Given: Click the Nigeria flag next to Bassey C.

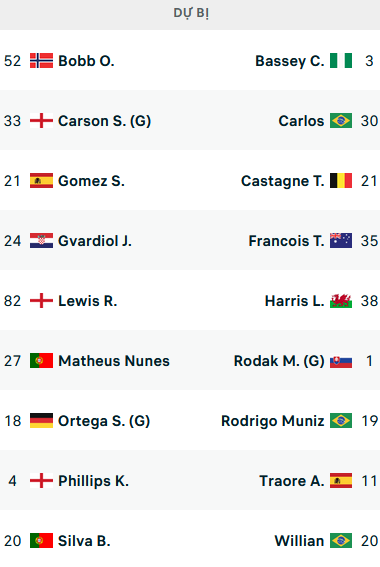Looking at the screenshot, I should [x=341, y=61].
